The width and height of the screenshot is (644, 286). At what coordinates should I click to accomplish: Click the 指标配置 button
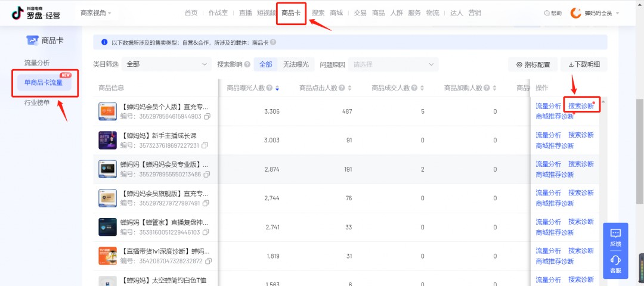coord(532,64)
